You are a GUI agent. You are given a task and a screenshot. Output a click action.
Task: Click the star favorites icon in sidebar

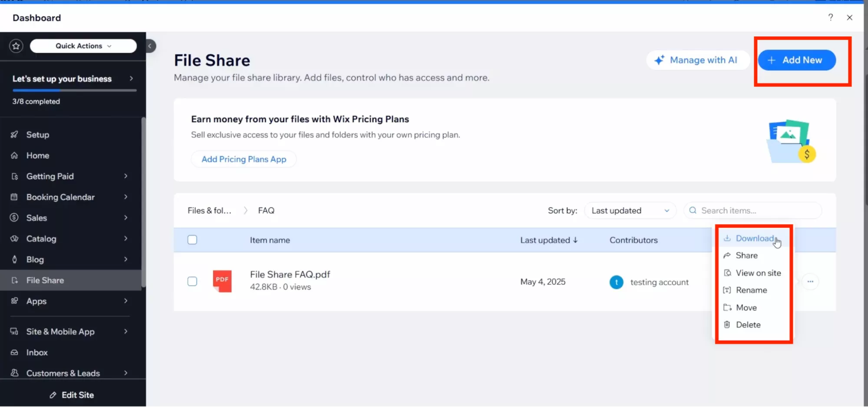(x=16, y=46)
